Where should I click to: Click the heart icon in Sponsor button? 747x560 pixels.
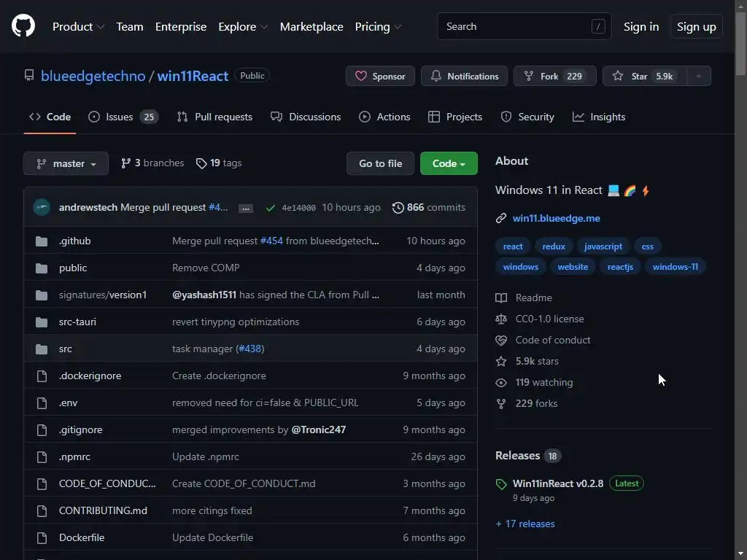(x=361, y=76)
